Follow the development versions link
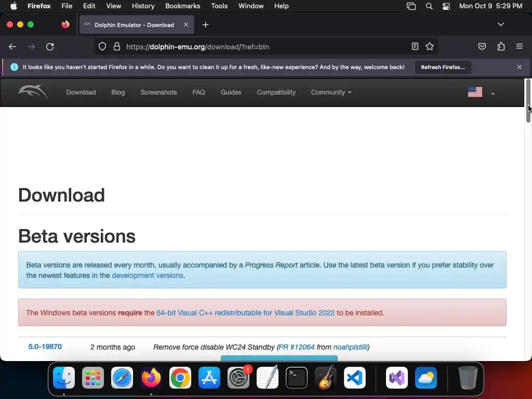 tap(148, 275)
